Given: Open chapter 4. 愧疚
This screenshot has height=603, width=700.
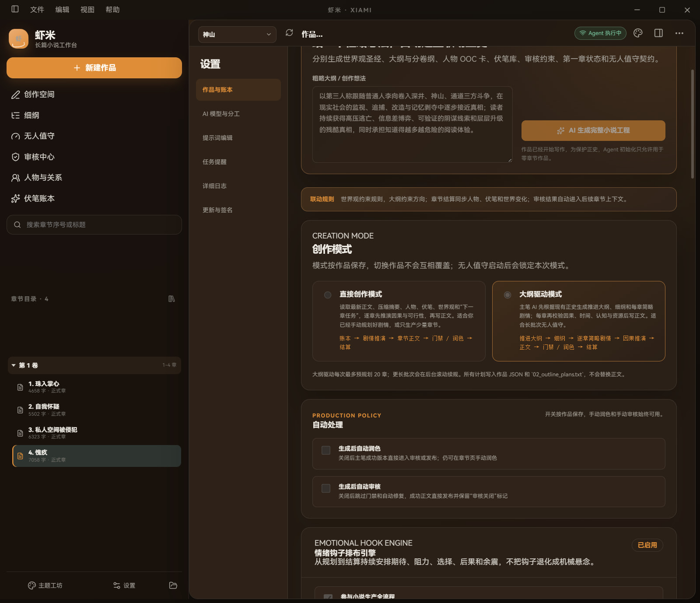Looking at the screenshot, I should coord(97,456).
